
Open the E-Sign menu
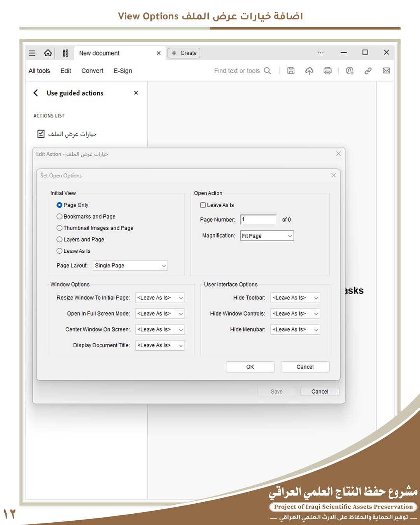coord(122,71)
